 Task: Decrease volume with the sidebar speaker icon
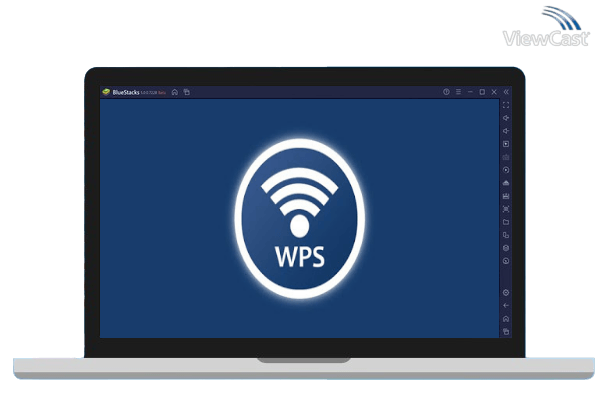point(506,131)
